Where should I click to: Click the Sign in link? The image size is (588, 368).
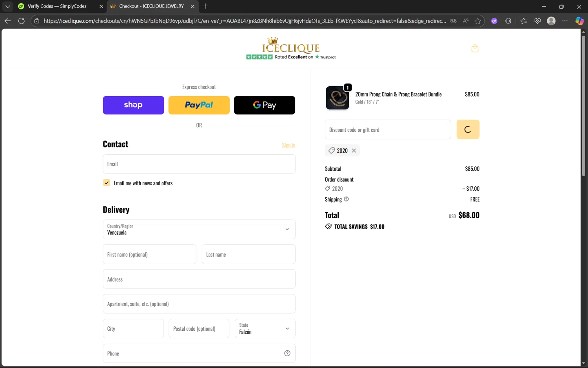point(289,145)
